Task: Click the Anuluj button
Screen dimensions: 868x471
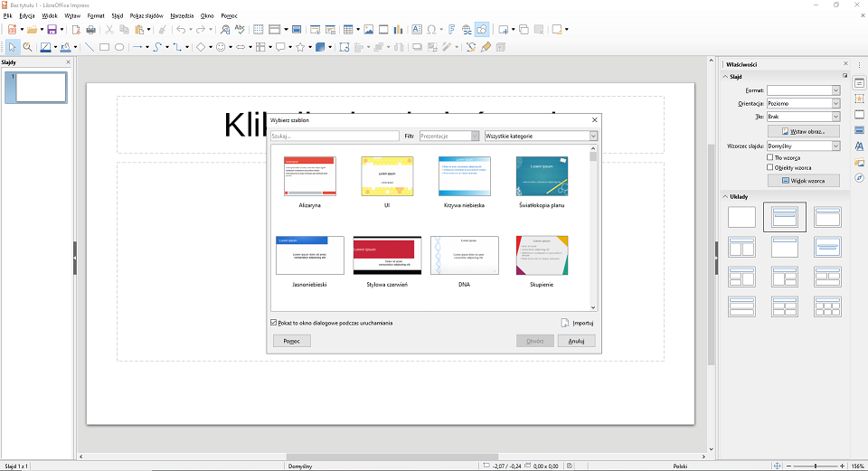Action: pyautogui.click(x=576, y=341)
